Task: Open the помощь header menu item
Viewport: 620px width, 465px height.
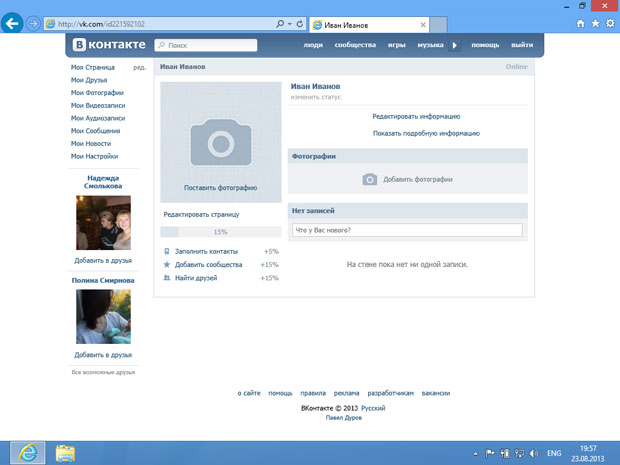Action: (485, 45)
